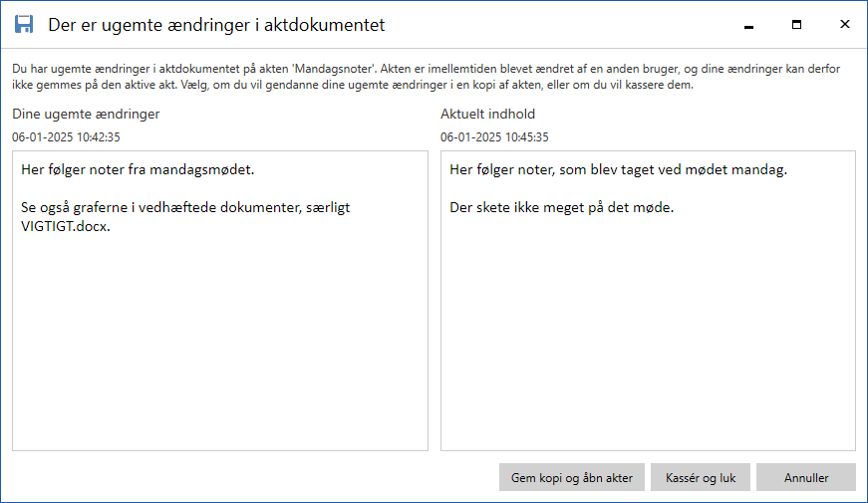The width and height of the screenshot is (868, 503).
Task: Click the line 'Her følger noter, som blev taget'
Action: [x=618, y=170]
